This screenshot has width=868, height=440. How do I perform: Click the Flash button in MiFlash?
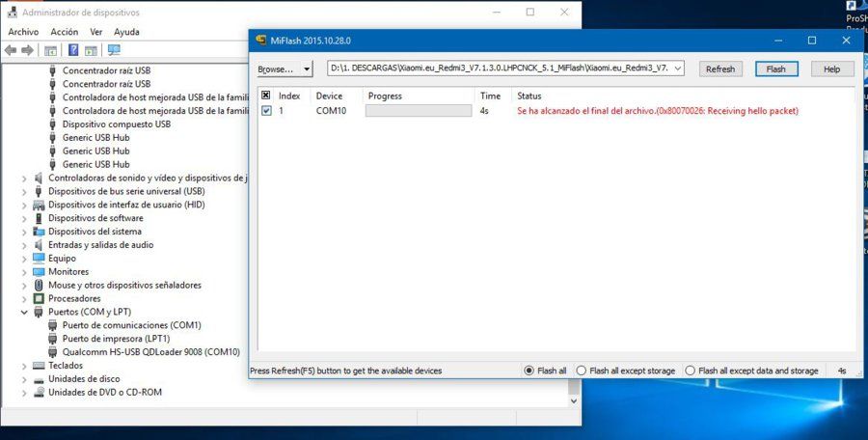[776, 69]
